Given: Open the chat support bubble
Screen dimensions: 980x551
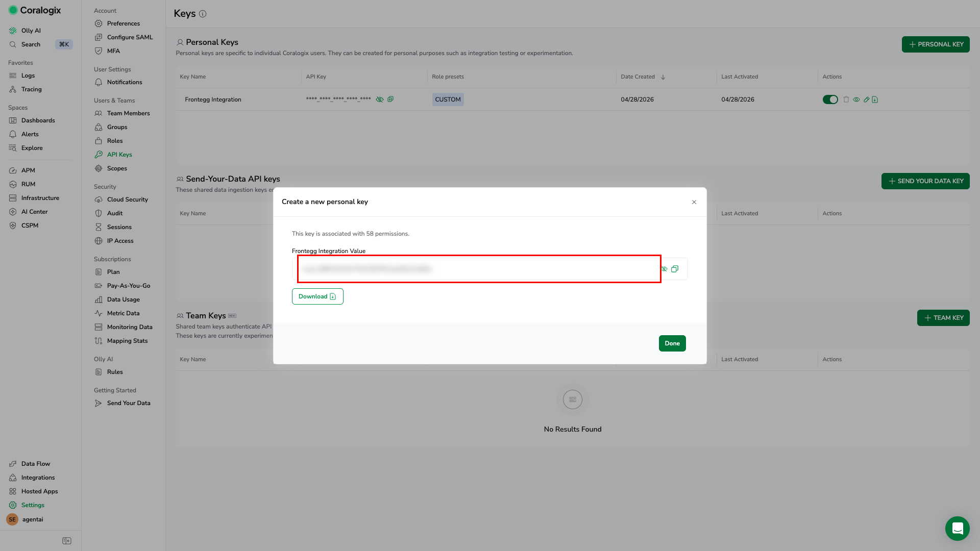Looking at the screenshot, I should (x=958, y=529).
